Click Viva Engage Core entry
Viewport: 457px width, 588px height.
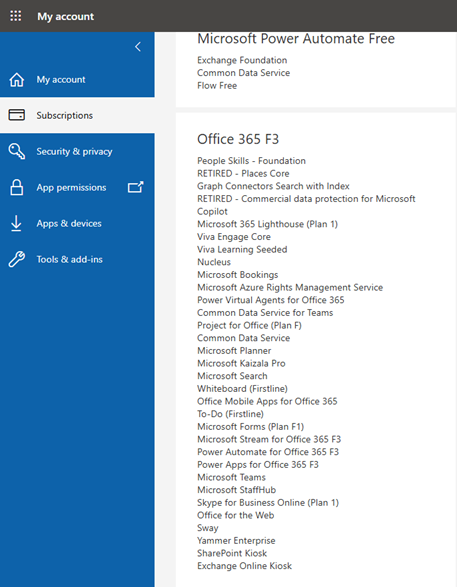click(234, 237)
